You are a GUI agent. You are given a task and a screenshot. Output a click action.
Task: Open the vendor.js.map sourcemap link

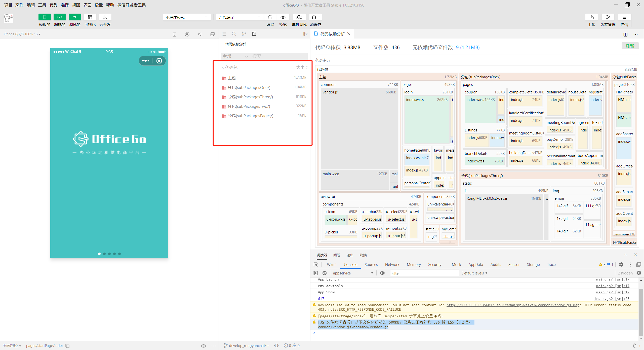[513, 305]
